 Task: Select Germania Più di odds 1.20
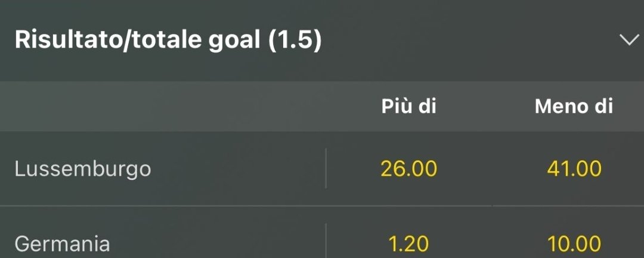pos(409,244)
